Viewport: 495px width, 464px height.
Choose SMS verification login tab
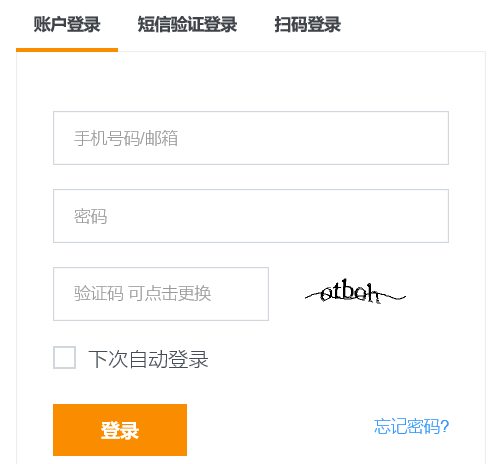click(187, 24)
